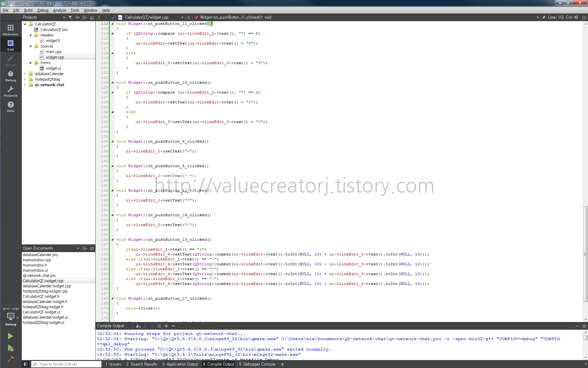Switch to Application Output tab

click(x=180, y=364)
